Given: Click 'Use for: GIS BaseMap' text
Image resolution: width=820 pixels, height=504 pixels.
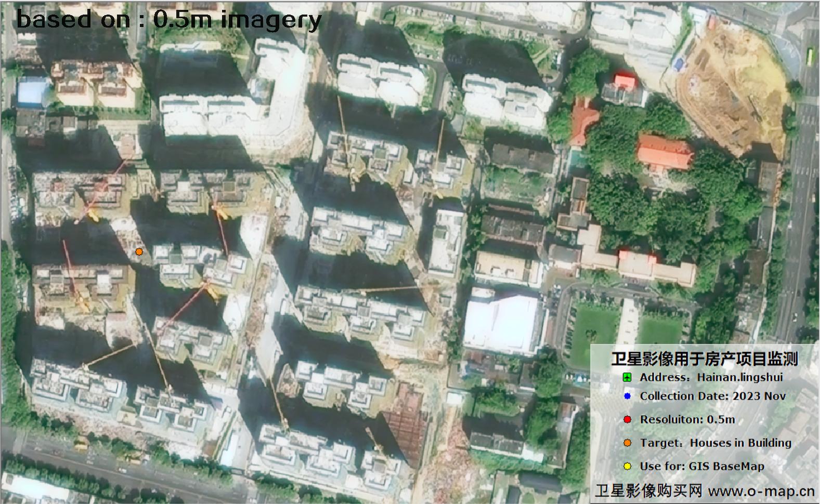Looking at the screenshot, I should pyautogui.click(x=702, y=467).
